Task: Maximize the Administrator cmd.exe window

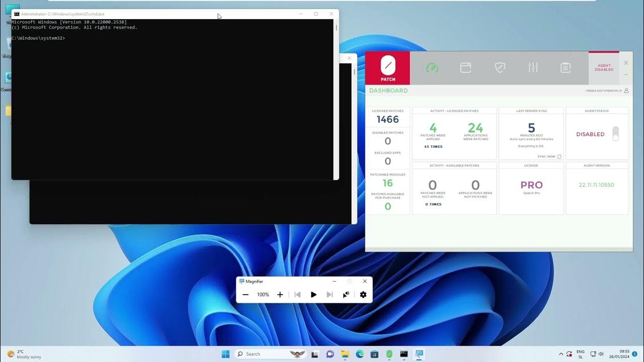Action: tap(316, 14)
